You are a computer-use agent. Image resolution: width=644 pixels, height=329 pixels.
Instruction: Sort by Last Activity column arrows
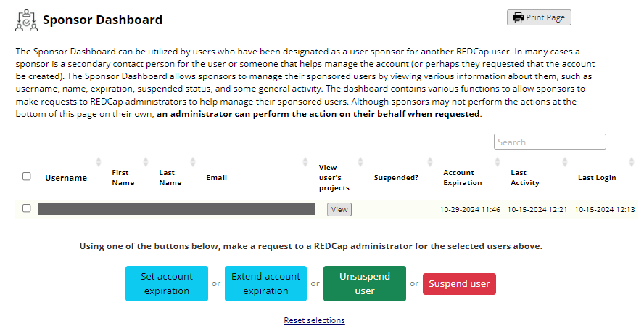click(x=564, y=161)
